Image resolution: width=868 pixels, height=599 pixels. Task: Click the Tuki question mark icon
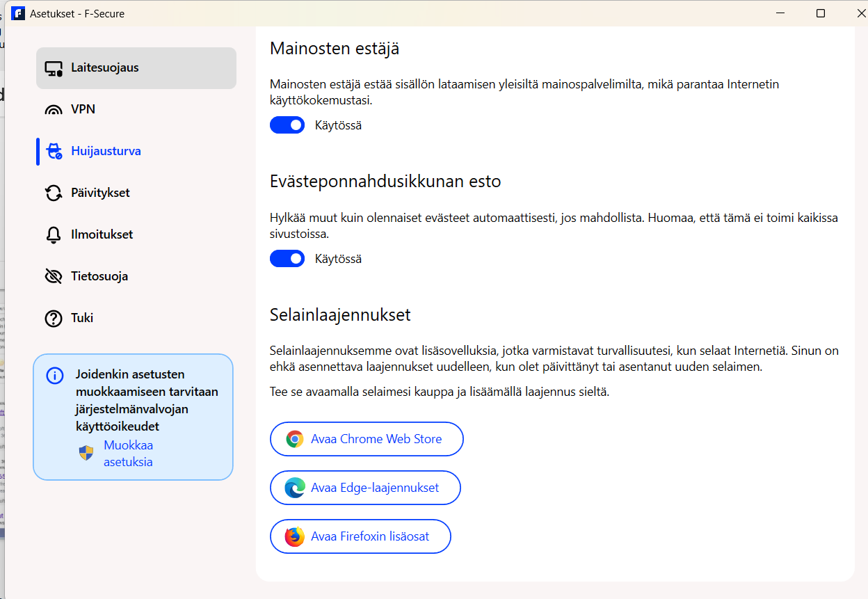[54, 319]
